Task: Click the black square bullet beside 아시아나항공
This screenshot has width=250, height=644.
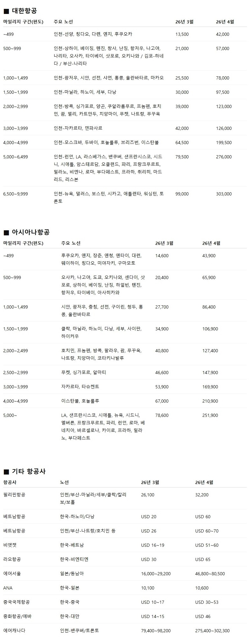Action: [x=6, y=233]
